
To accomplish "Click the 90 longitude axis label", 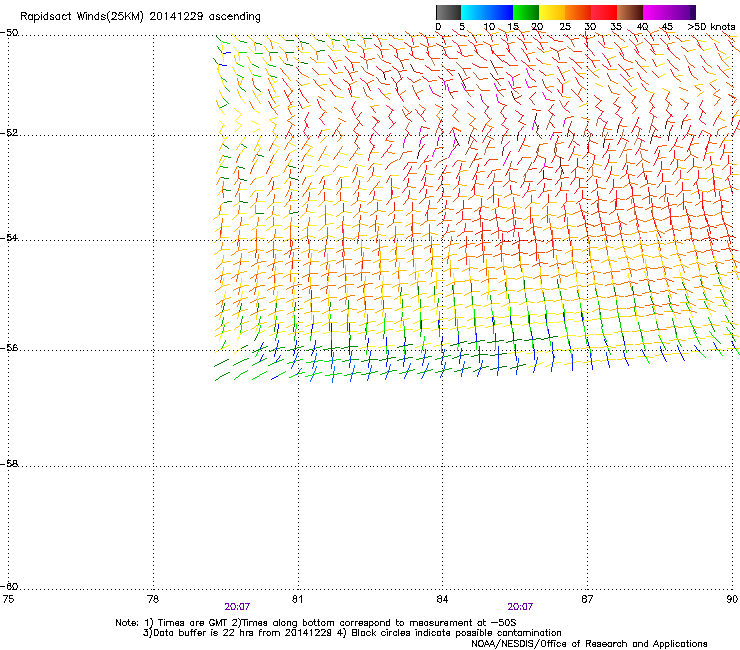I will (732, 599).
